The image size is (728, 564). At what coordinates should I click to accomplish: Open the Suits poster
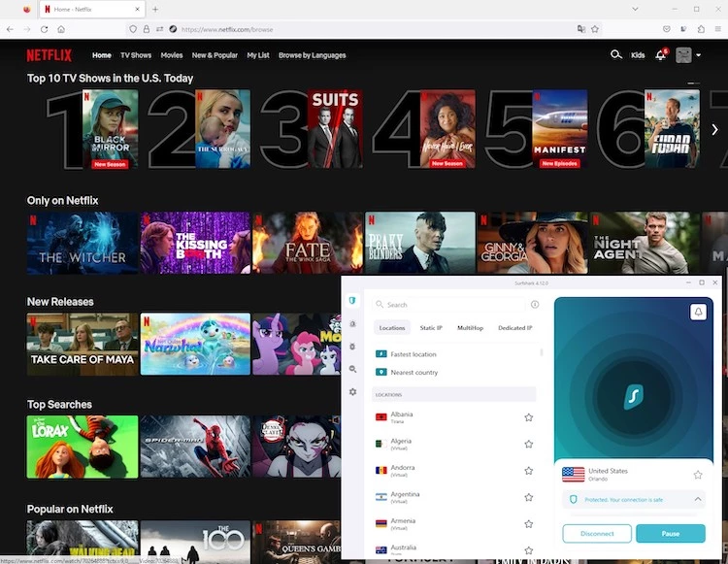[335, 129]
